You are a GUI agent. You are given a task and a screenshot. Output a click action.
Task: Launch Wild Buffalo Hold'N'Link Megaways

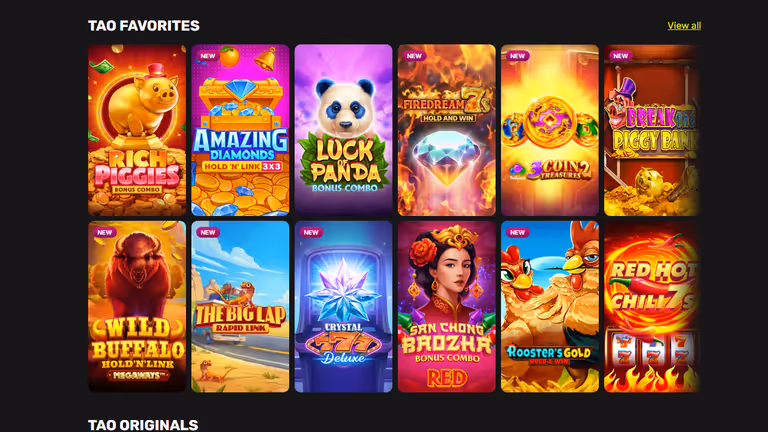tap(137, 307)
